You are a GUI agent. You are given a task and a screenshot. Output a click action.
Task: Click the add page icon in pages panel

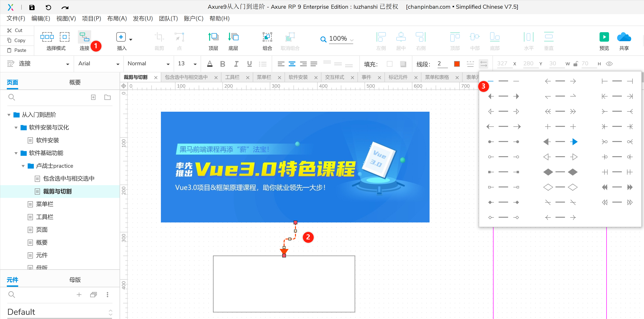point(93,97)
